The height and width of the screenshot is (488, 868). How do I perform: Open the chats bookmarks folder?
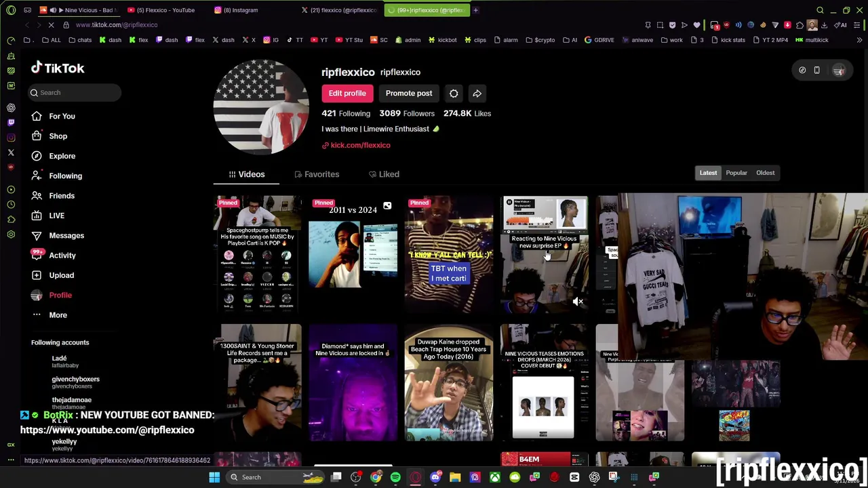(80, 40)
